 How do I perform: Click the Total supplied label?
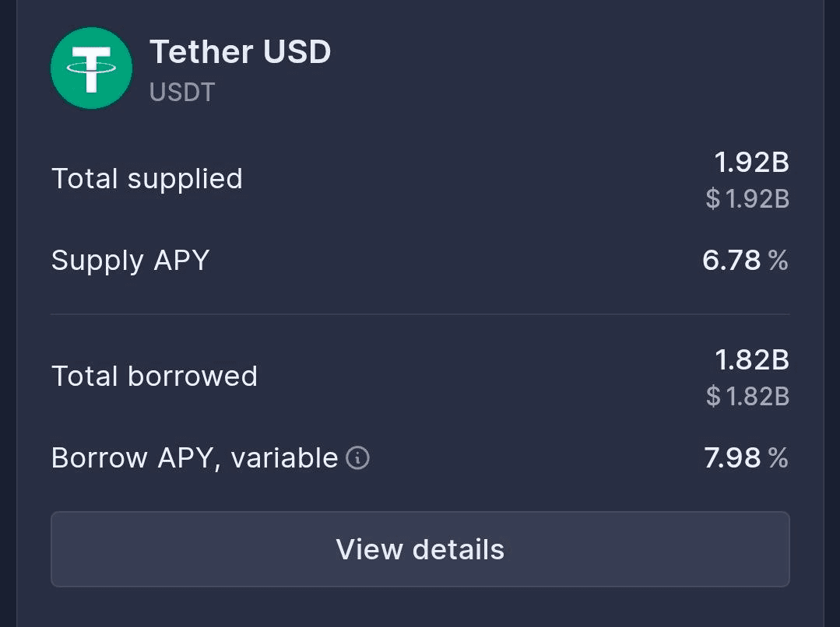click(x=147, y=179)
